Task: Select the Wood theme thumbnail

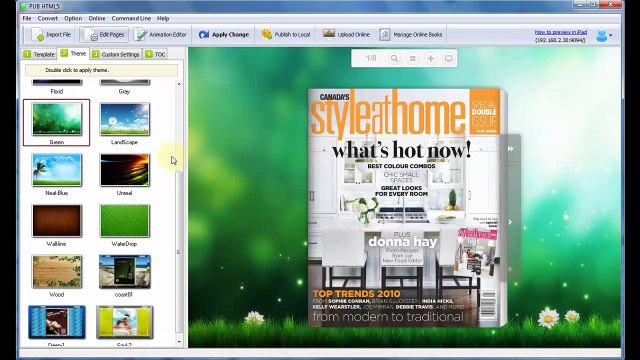Action: (x=57, y=271)
